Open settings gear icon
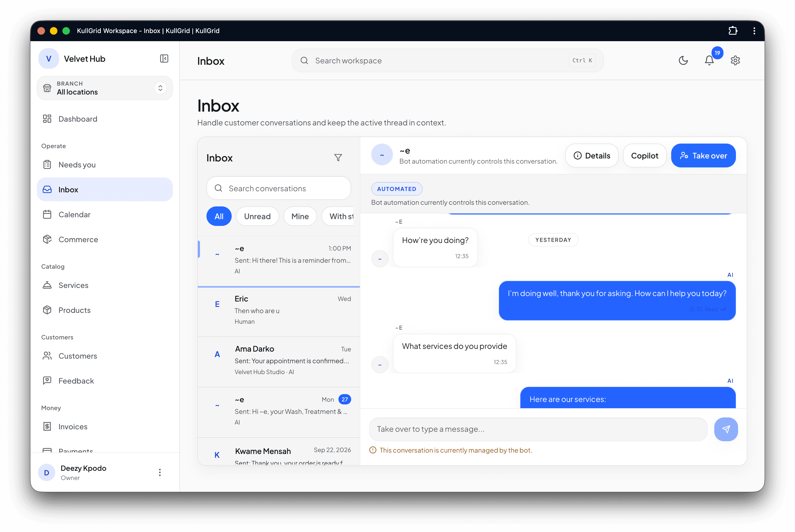The image size is (795, 532). 735,60
